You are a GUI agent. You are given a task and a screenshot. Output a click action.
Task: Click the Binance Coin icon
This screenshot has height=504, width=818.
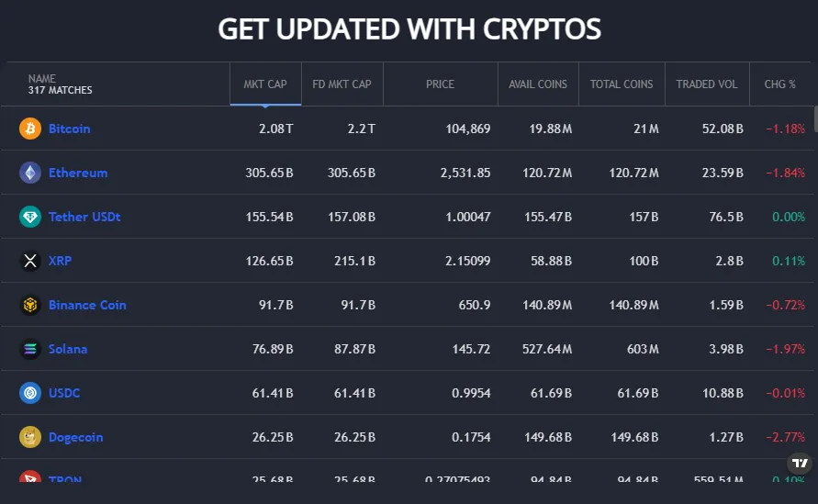30,305
